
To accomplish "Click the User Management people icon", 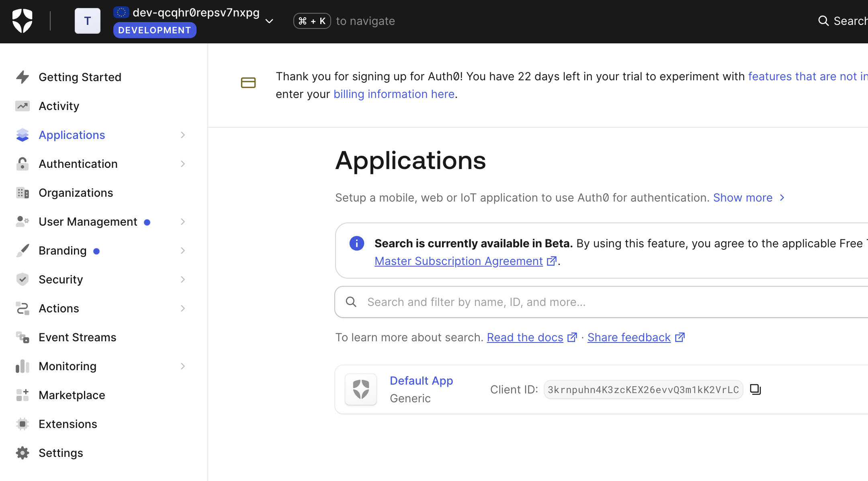I will click(23, 222).
